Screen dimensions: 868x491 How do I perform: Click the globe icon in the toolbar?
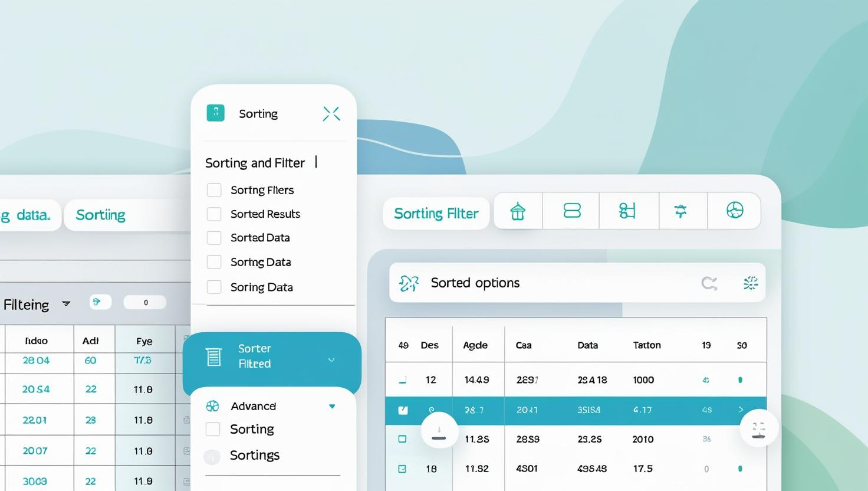[734, 211]
